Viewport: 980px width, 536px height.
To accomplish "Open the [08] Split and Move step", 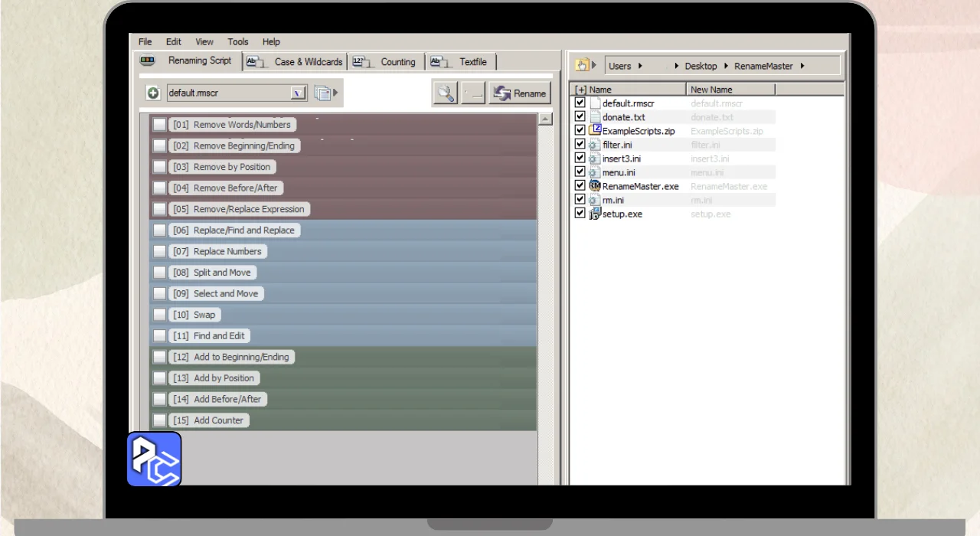I will pyautogui.click(x=212, y=273).
